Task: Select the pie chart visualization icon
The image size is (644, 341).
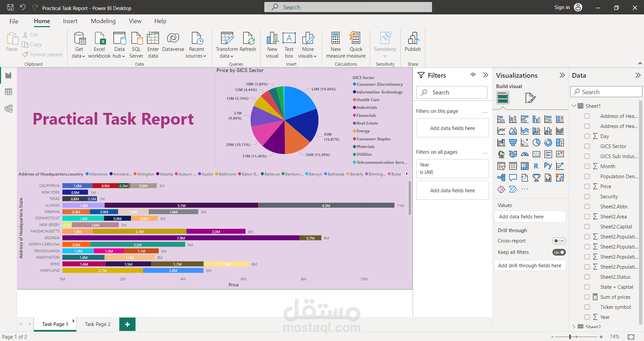Action: click(536, 142)
